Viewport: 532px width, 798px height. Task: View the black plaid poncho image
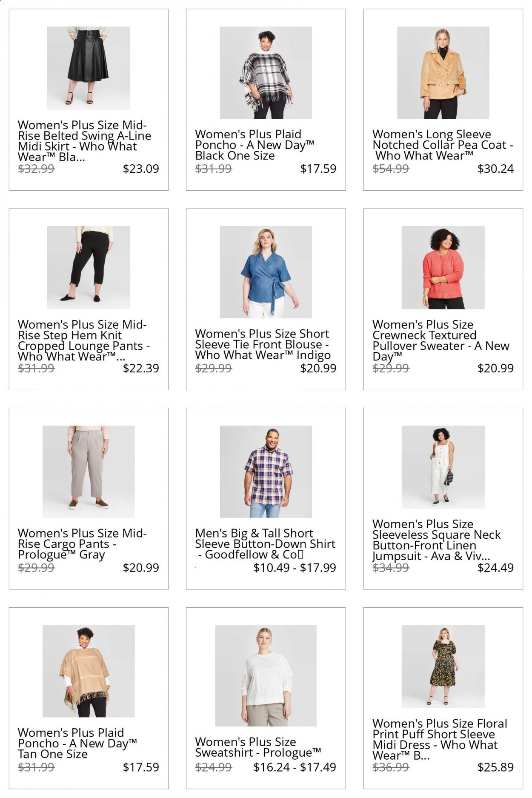pos(266,72)
